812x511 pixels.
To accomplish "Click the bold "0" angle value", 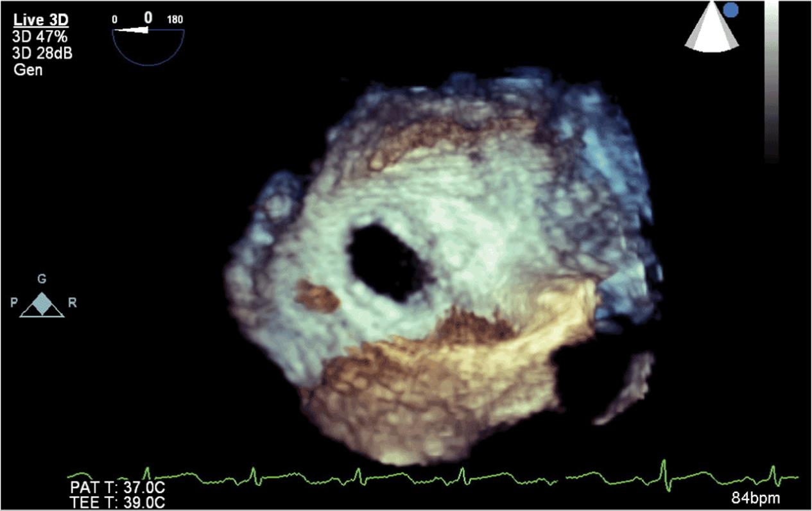I will (x=148, y=18).
